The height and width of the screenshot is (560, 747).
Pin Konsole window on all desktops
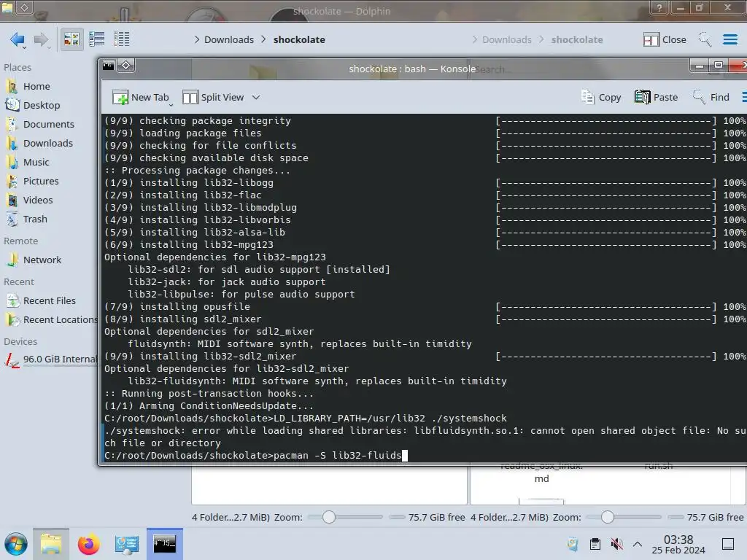pyautogui.click(x=126, y=65)
